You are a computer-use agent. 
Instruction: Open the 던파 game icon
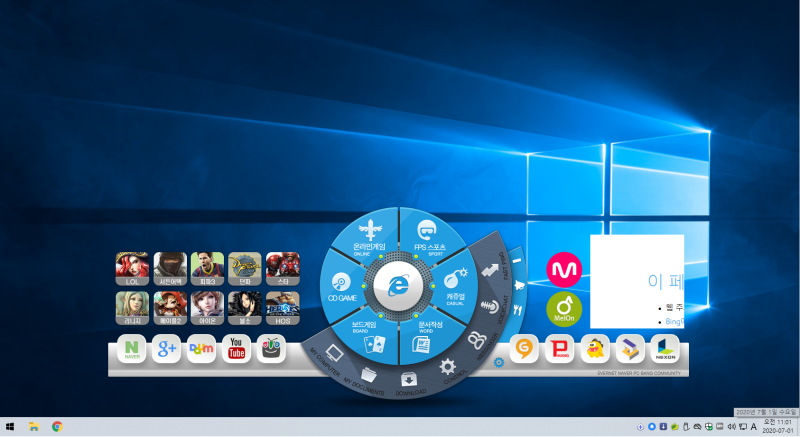[x=245, y=269]
